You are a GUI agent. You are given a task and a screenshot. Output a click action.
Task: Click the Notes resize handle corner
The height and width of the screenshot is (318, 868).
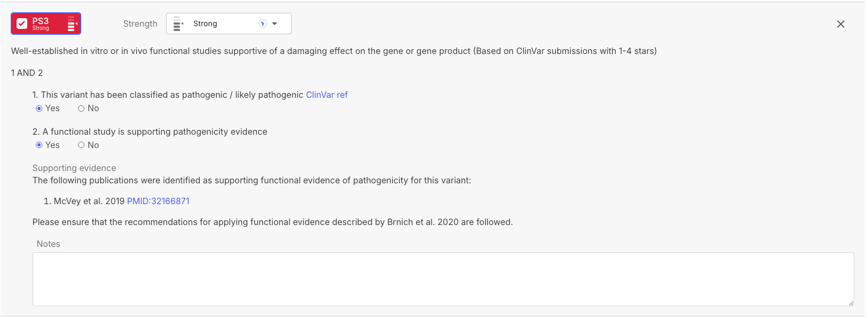850,303
